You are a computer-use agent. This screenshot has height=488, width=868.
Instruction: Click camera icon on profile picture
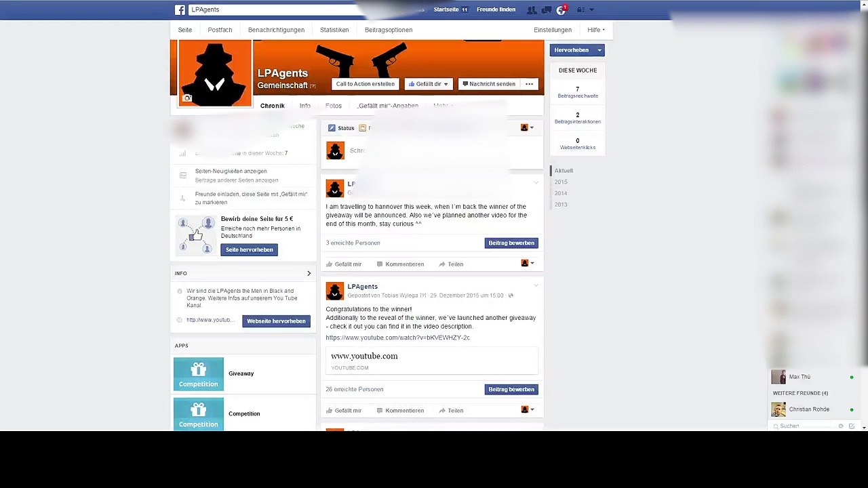click(x=187, y=98)
